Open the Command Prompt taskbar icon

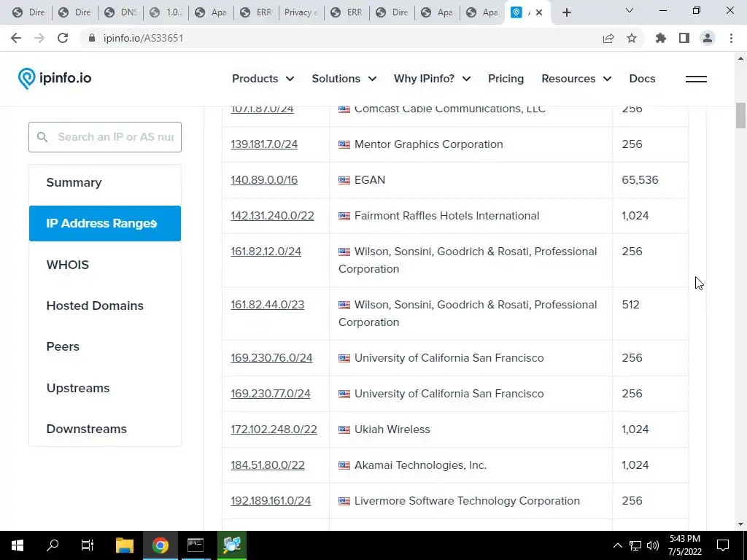[x=196, y=545]
